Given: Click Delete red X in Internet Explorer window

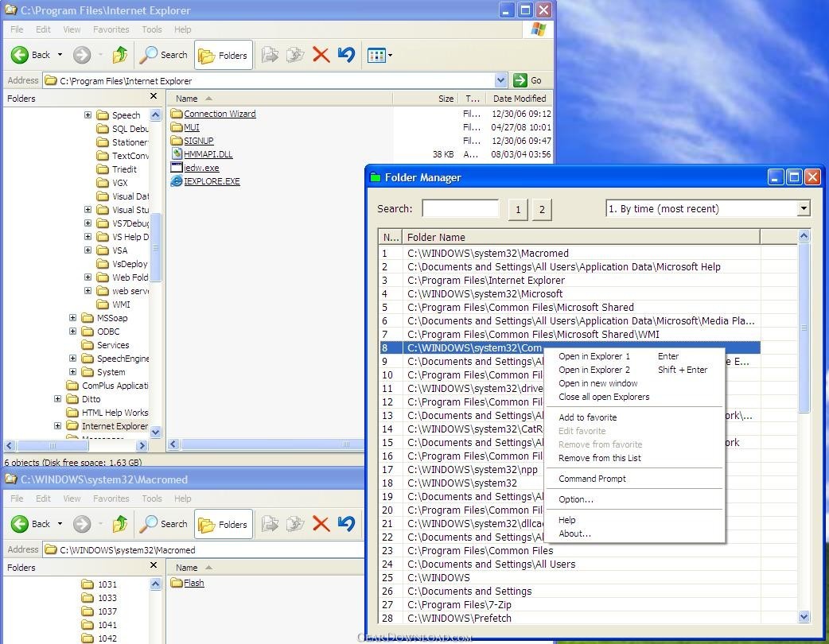Looking at the screenshot, I should [321, 54].
